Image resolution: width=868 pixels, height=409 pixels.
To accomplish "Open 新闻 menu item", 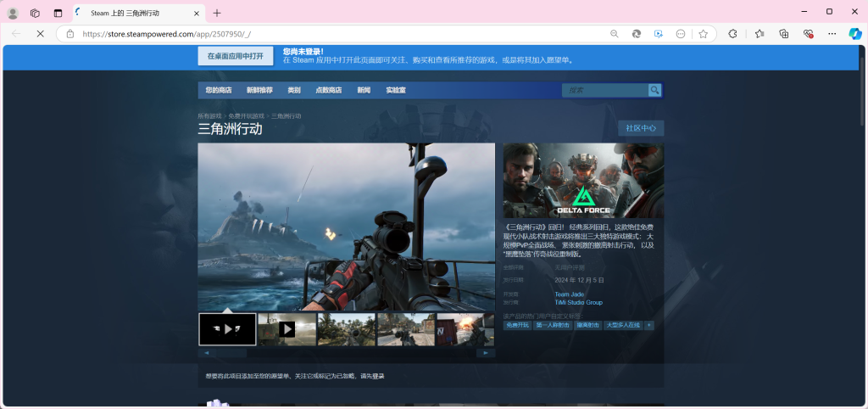I will 364,90.
